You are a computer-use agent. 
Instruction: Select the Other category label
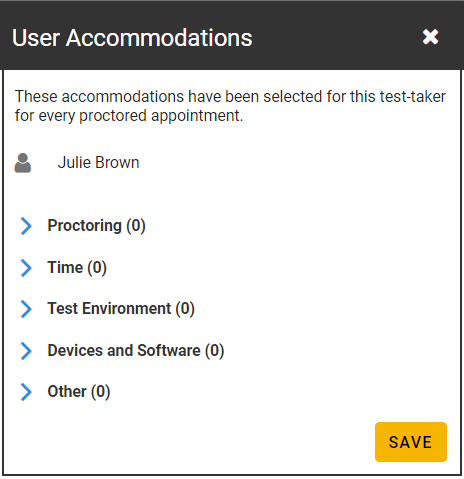pos(67,392)
